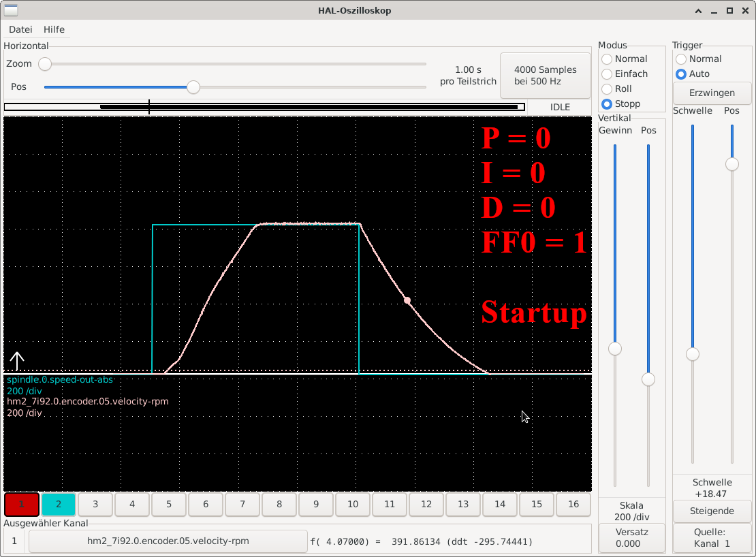756x557 pixels.
Task: Minimize the HAL-Oszilloskop window
Action: 714,11
